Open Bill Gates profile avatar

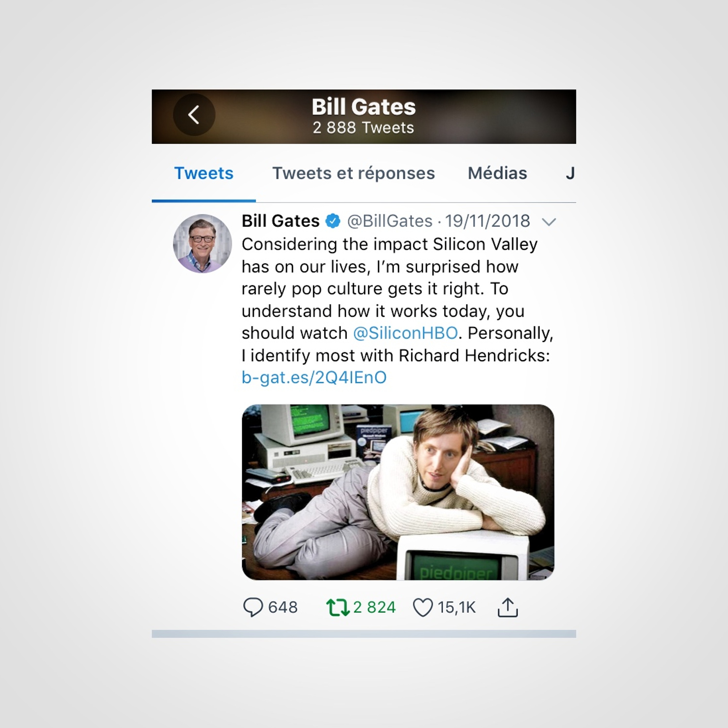point(202,244)
